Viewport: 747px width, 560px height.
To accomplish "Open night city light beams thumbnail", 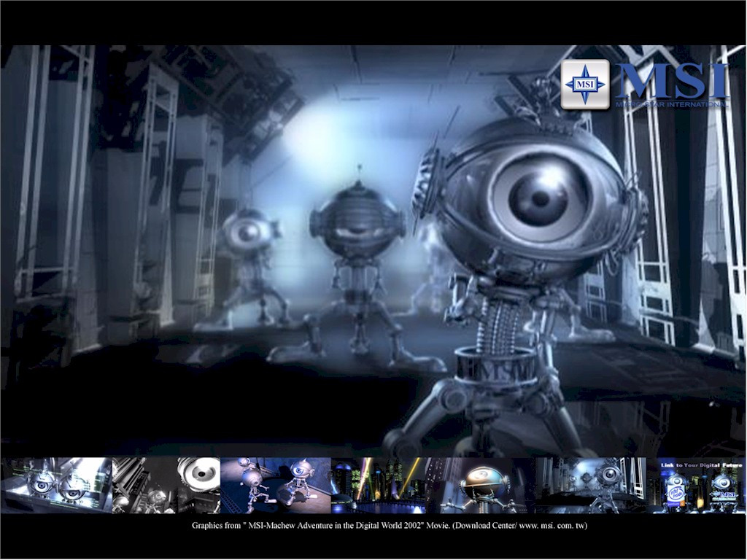I will click(x=380, y=485).
